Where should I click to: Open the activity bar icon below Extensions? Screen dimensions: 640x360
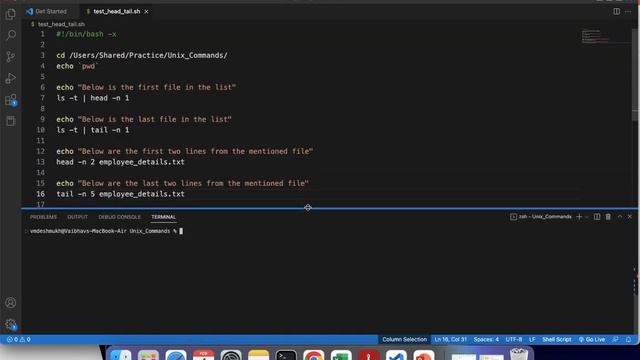[x=11, y=121]
